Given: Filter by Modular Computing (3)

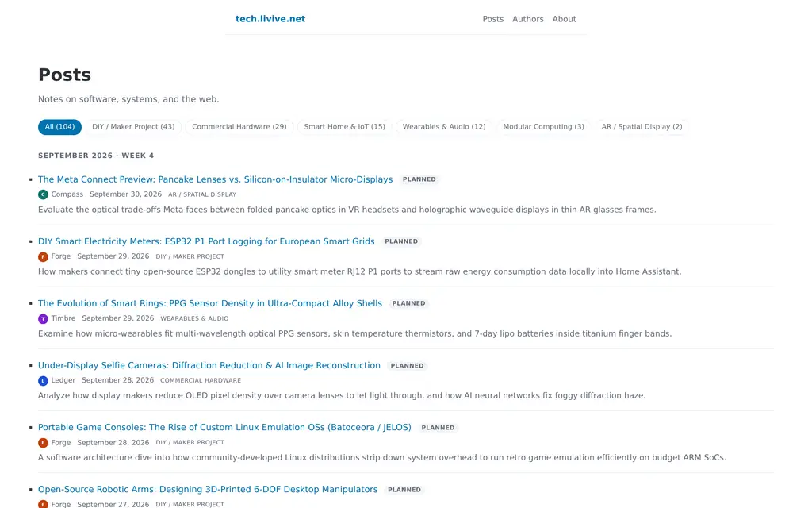Looking at the screenshot, I should point(544,126).
